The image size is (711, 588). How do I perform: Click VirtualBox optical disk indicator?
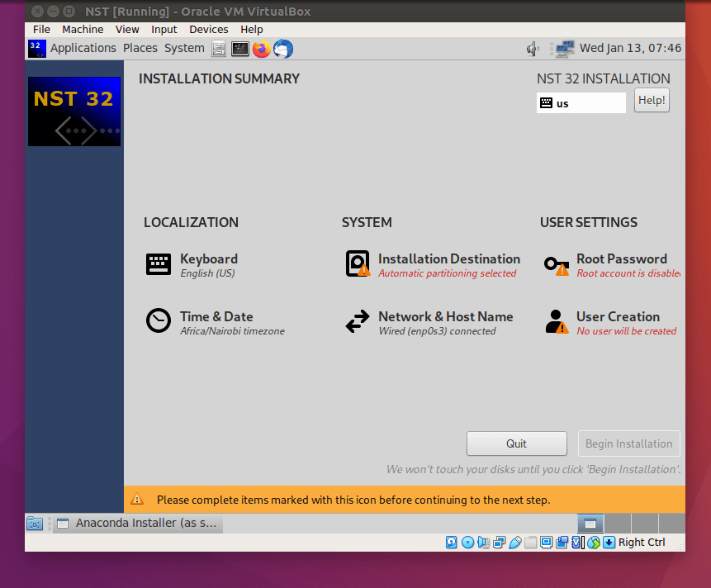pyautogui.click(x=467, y=543)
